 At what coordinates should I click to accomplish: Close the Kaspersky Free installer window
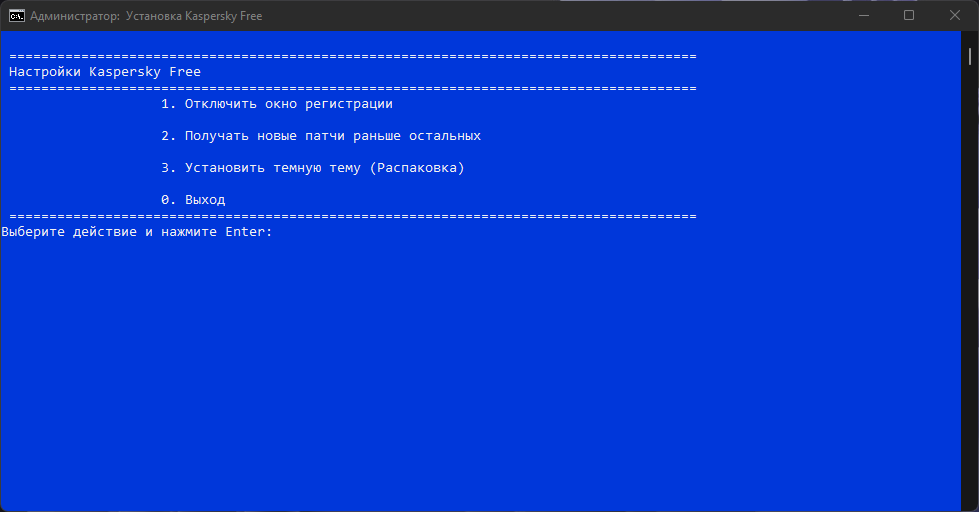955,16
